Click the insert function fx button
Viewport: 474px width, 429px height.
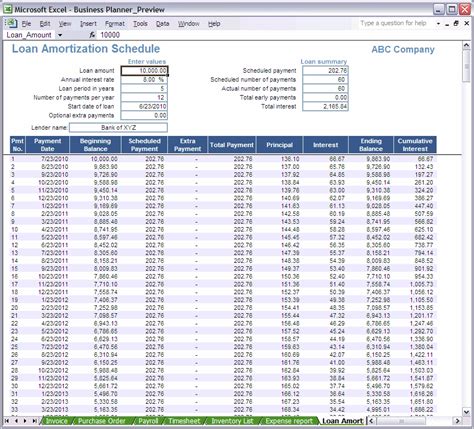(92, 35)
